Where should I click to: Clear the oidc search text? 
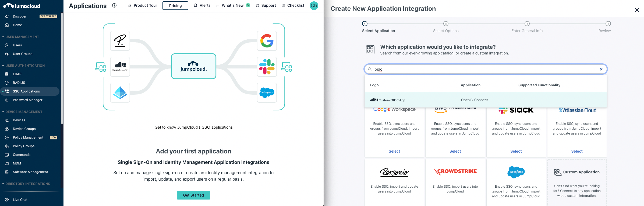(x=601, y=69)
